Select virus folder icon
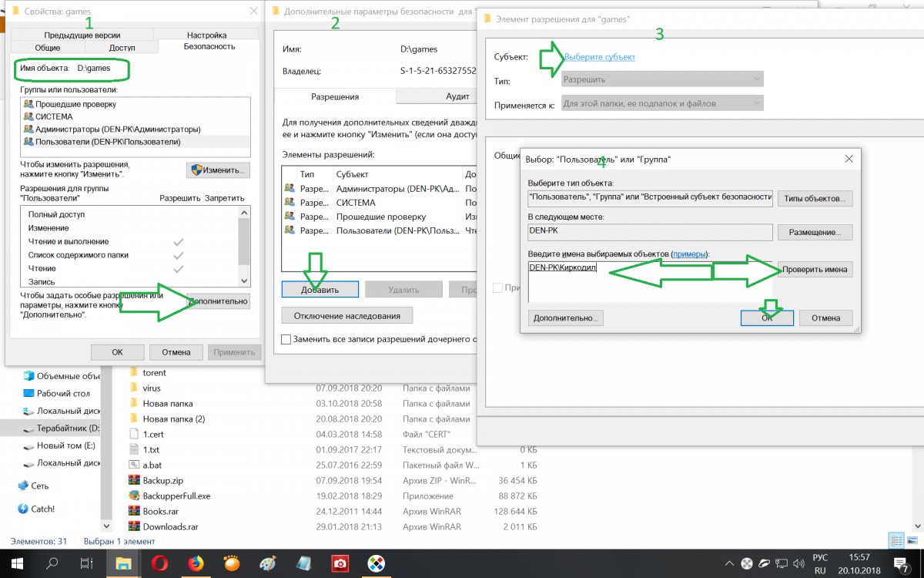 [x=134, y=388]
